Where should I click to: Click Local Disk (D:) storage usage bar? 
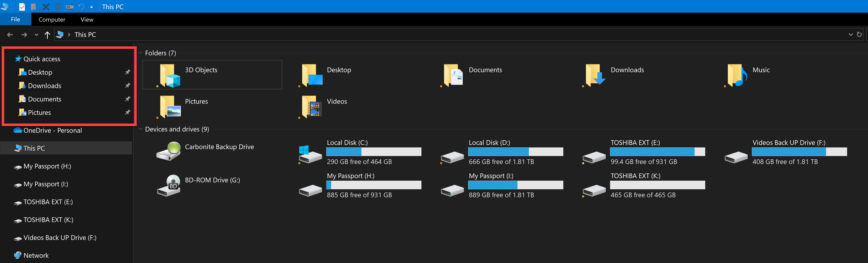515,152
